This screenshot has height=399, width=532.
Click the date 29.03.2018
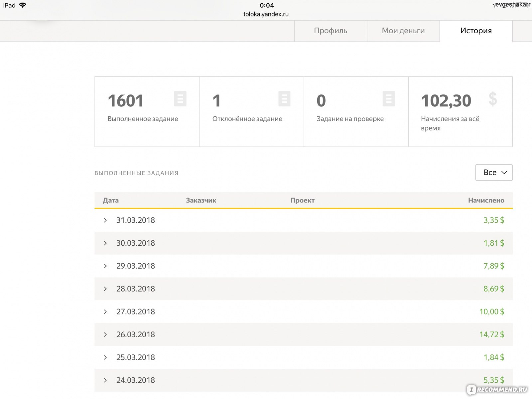pyautogui.click(x=136, y=266)
